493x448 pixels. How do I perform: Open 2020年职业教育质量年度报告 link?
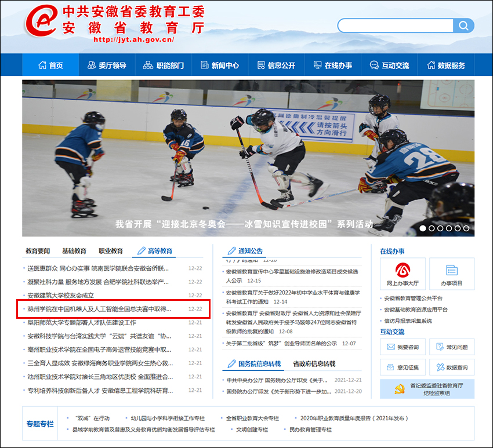[x=354, y=418]
